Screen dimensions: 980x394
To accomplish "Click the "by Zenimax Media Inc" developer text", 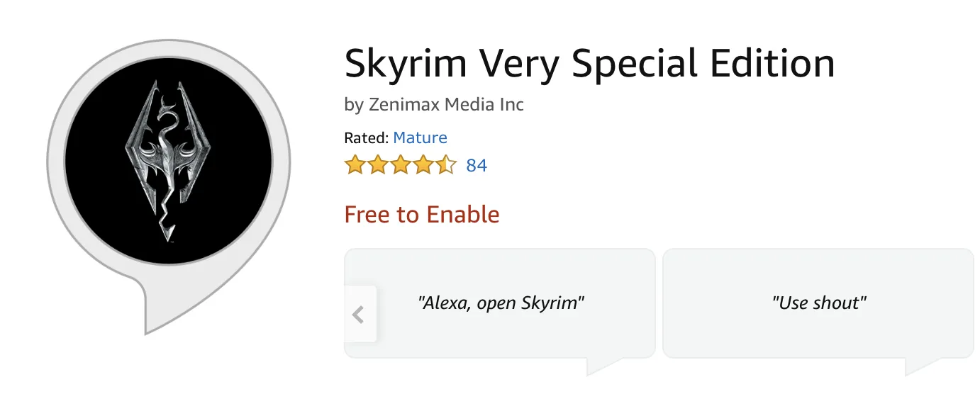I will [x=434, y=105].
